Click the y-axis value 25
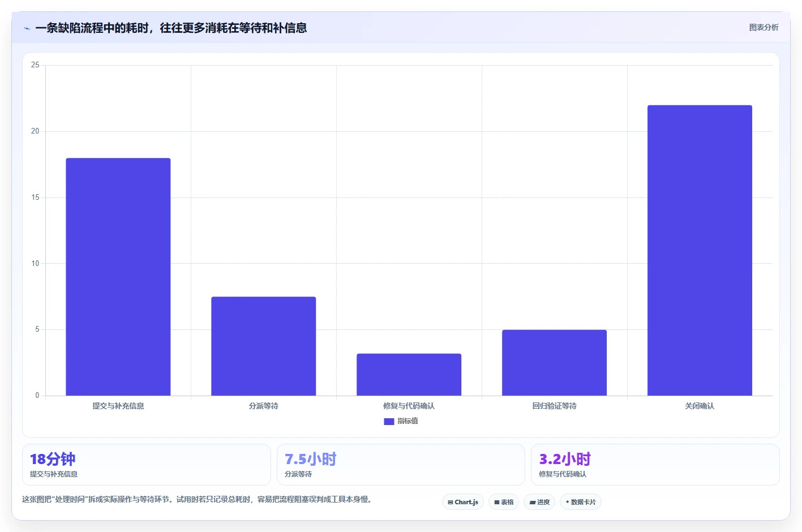The height and width of the screenshot is (532, 802). pos(35,65)
